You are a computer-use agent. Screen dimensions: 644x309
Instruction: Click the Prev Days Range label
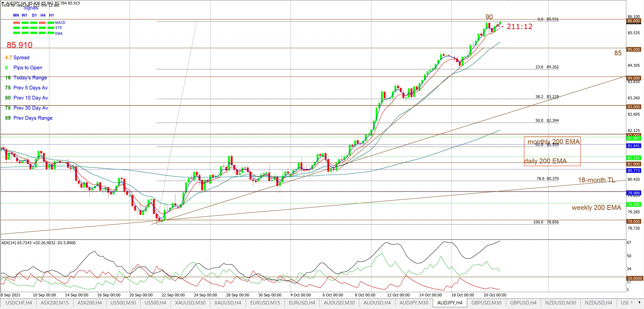click(x=33, y=118)
